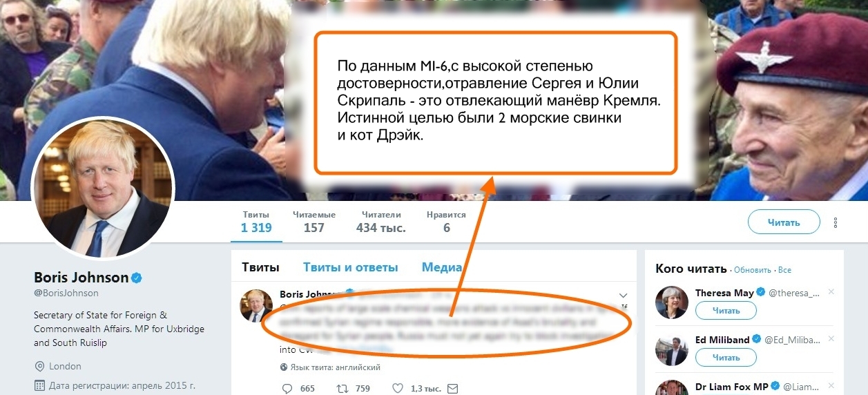The height and width of the screenshot is (395, 868).
Task: Click the envelope direct message icon
Action: tap(452, 389)
